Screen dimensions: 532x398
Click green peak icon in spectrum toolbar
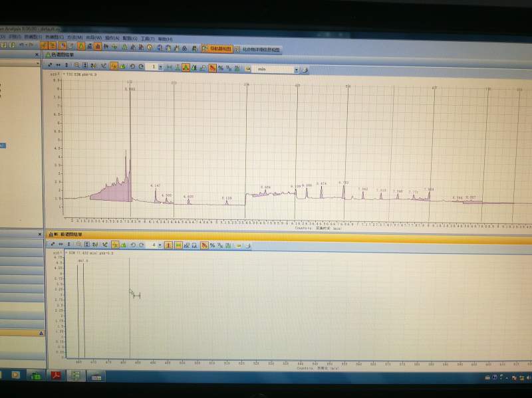pos(124,245)
